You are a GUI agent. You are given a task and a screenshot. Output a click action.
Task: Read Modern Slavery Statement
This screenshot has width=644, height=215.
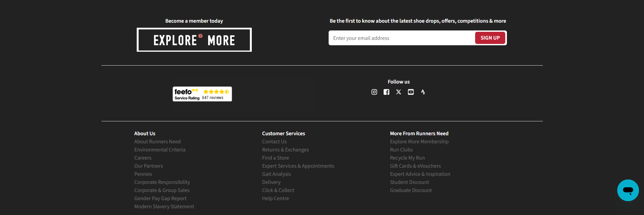coord(164,207)
